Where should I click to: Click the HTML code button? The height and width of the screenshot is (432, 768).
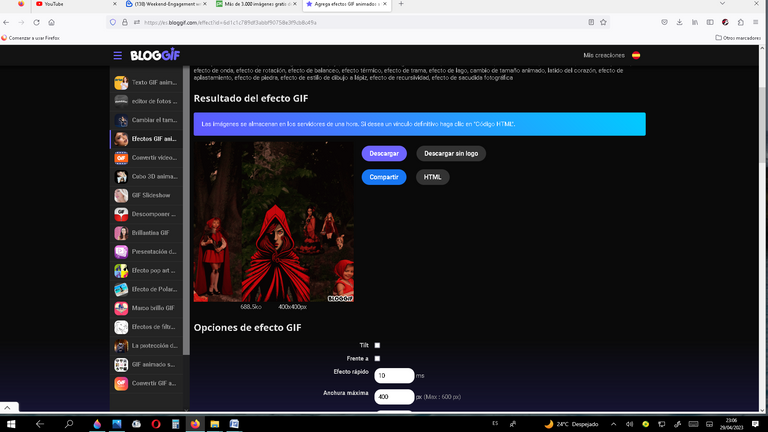(432, 177)
